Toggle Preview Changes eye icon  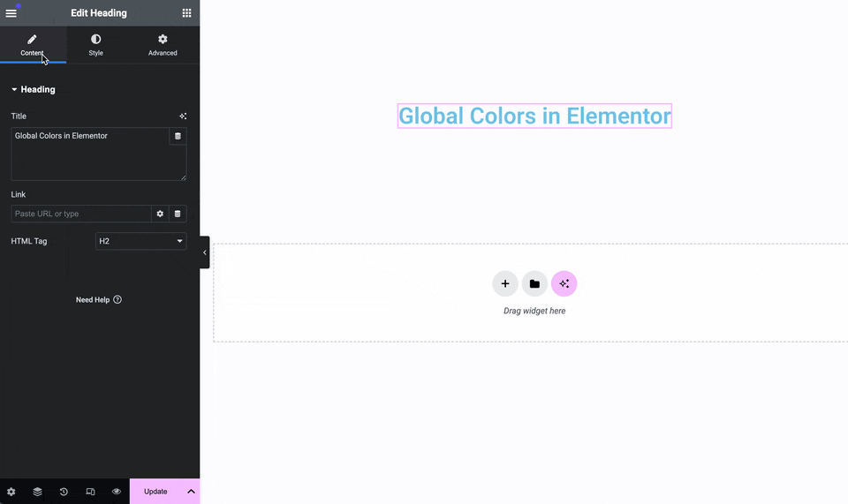point(117,492)
